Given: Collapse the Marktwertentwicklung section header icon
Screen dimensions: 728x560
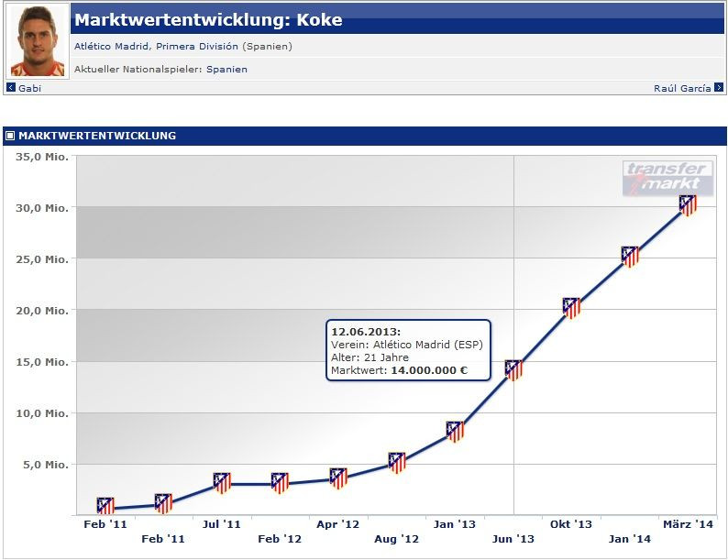Looking at the screenshot, I should 10,136.
